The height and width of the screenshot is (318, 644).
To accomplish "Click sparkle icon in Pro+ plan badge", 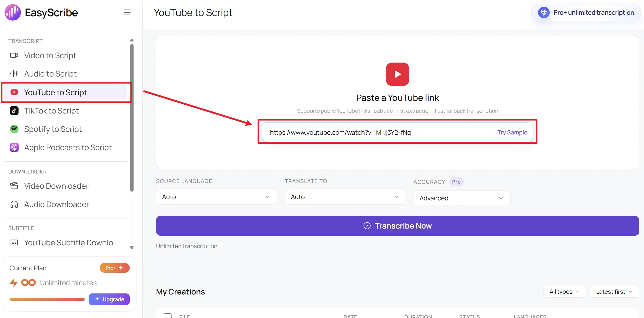I will [121, 268].
